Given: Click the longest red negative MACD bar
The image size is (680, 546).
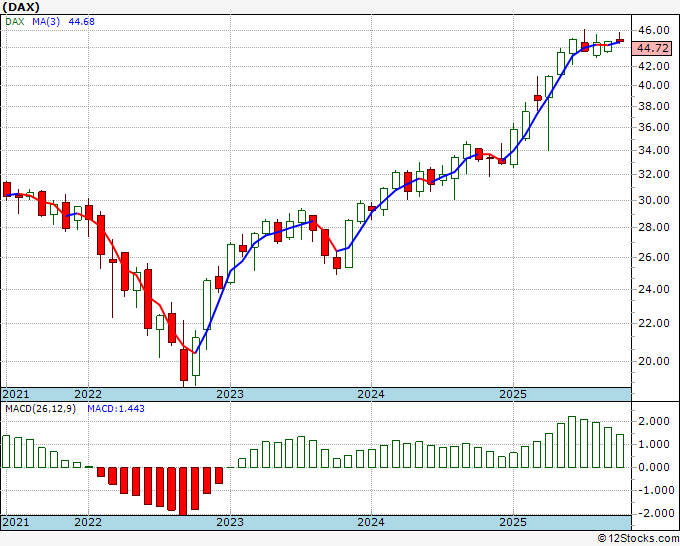Looking at the screenshot, I should (x=183, y=491).
